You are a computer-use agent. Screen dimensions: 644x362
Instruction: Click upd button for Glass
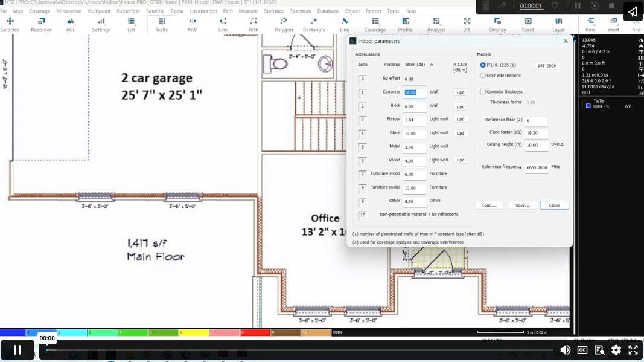pos(461,134)
